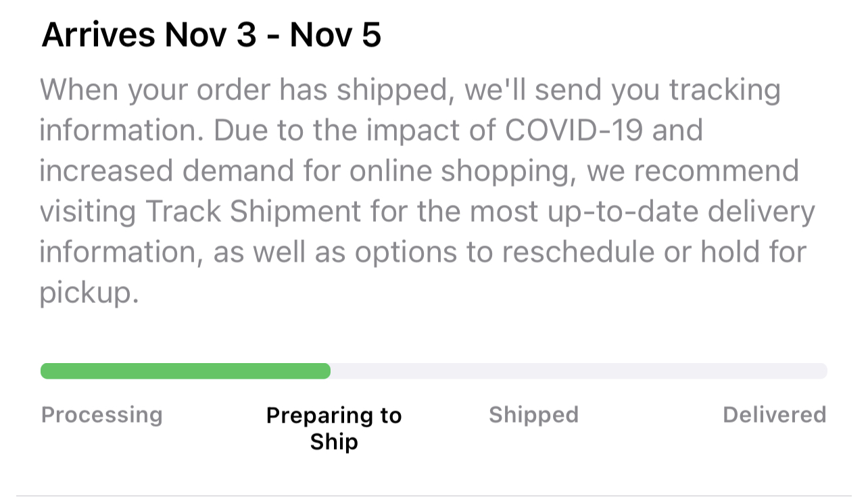
Task: Click the word "COVID-19" in the notice
Action: (574, 130)
